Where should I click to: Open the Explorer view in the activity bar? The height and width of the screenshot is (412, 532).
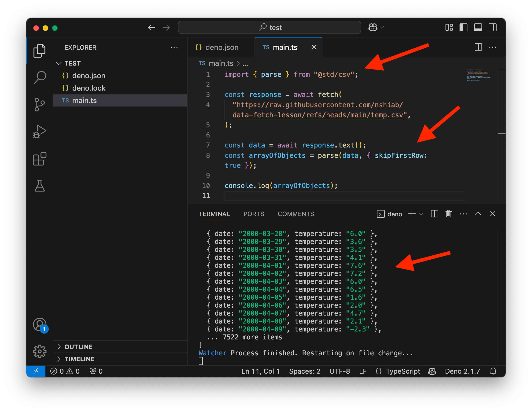tap(40, 51)
